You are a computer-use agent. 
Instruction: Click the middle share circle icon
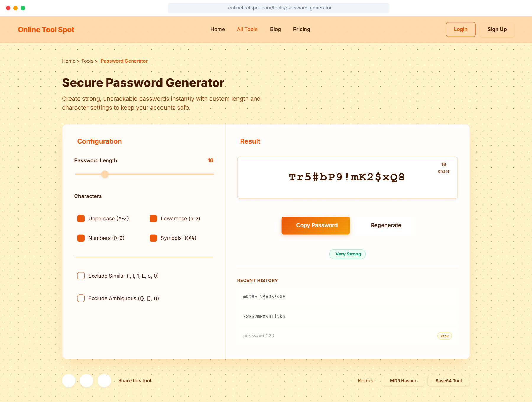pos(86,380)
